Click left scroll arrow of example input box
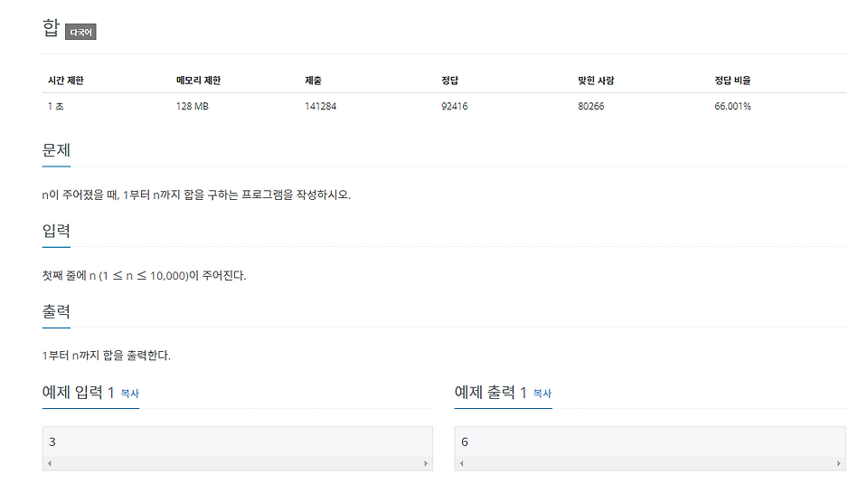 50,463
